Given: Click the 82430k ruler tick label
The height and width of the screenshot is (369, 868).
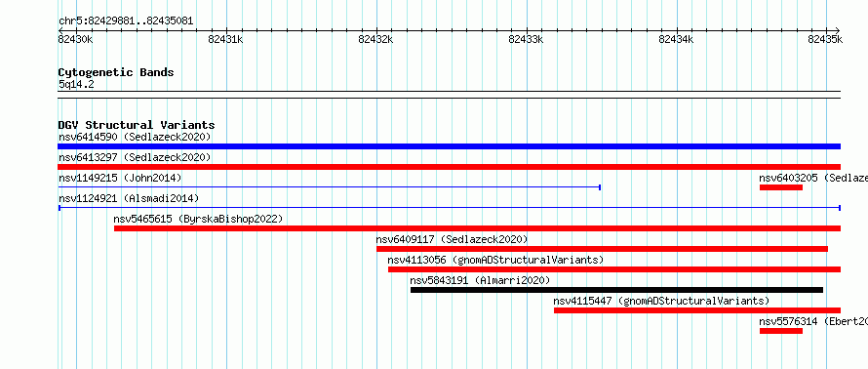Looking at the screenshot, I should (75, 39).
